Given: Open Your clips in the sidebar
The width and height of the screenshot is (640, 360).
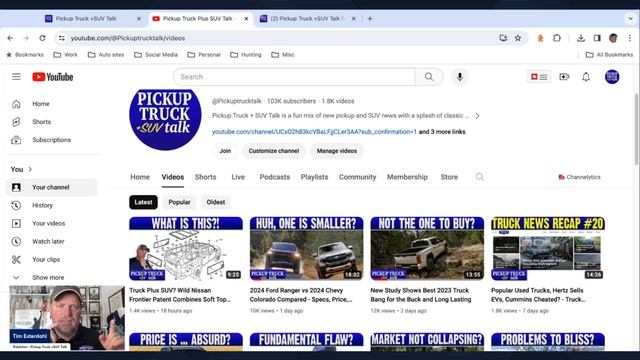Looking at the screenshot, I should click(52, 259).
